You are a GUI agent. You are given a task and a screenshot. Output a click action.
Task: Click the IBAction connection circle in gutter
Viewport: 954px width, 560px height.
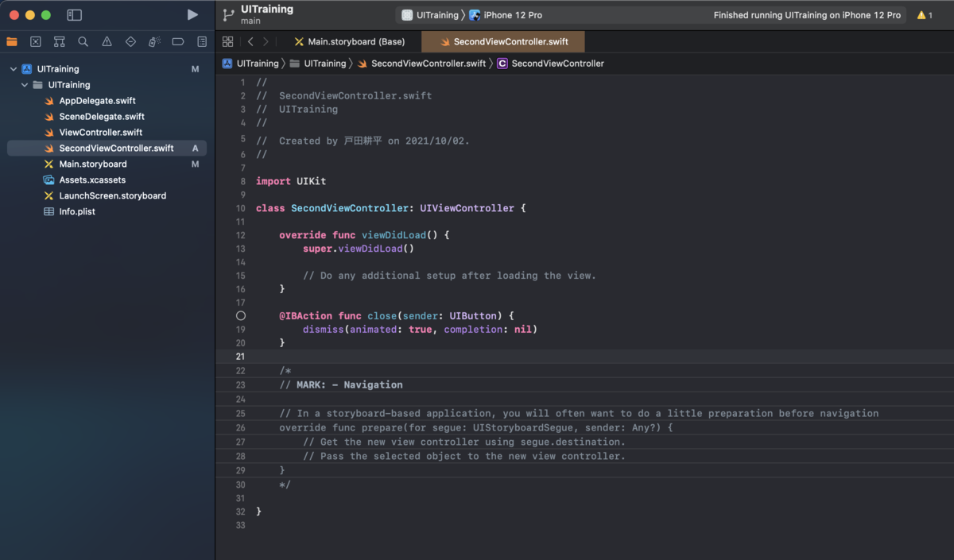pos(241,315)
